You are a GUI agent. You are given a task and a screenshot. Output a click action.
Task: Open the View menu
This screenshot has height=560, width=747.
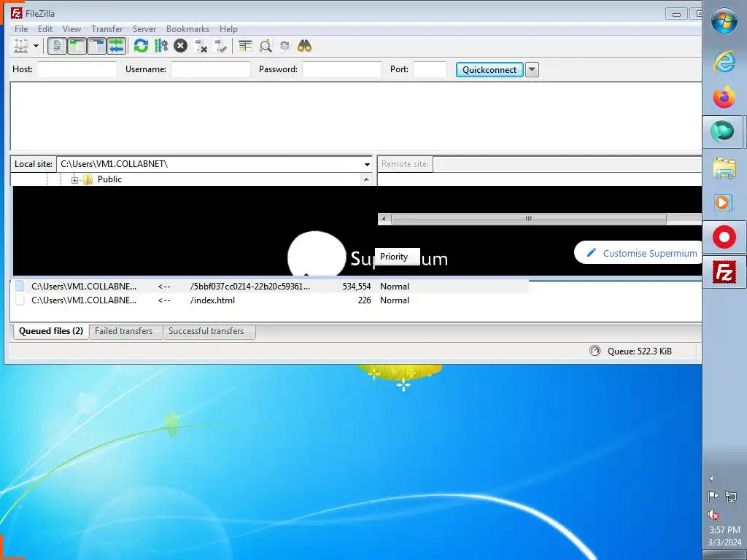[72, 29]
